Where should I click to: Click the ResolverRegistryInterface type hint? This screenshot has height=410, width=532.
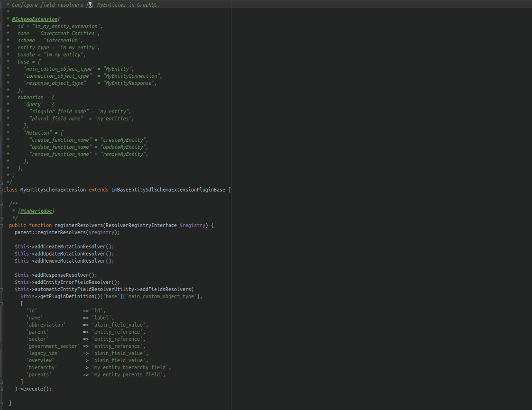[141, 225]
